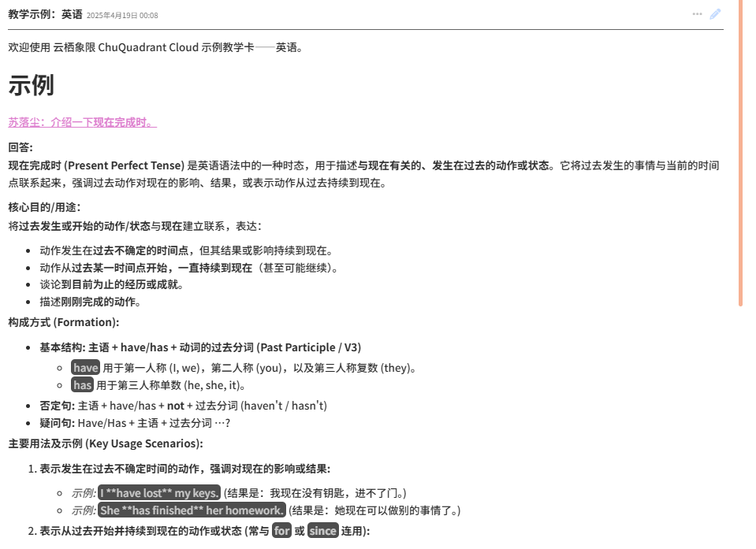Click the pencil edit icon
This screenshot has width=756, height=549.
tap(715, 14)
